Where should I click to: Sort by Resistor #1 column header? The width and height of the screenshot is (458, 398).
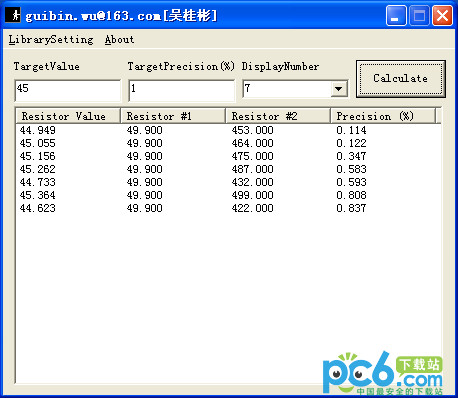coord(173,116)
